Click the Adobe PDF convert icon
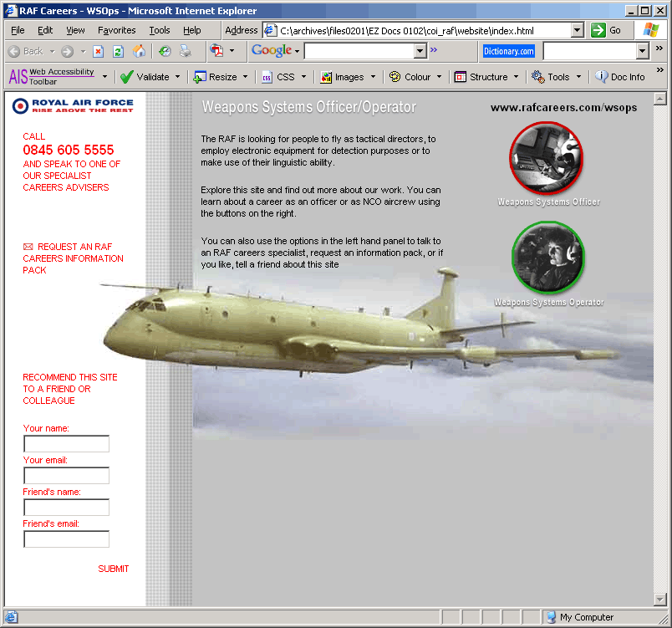 [216, 51]
